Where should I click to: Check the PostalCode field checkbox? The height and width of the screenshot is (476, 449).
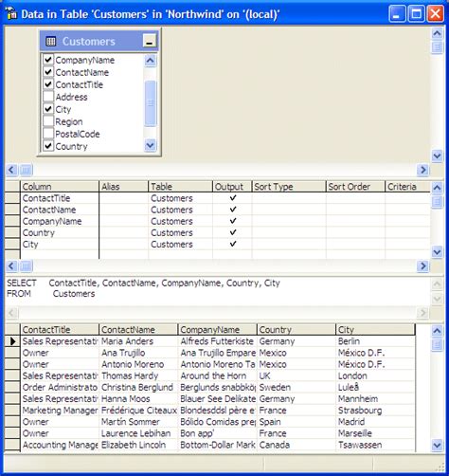tap(48, 134)
